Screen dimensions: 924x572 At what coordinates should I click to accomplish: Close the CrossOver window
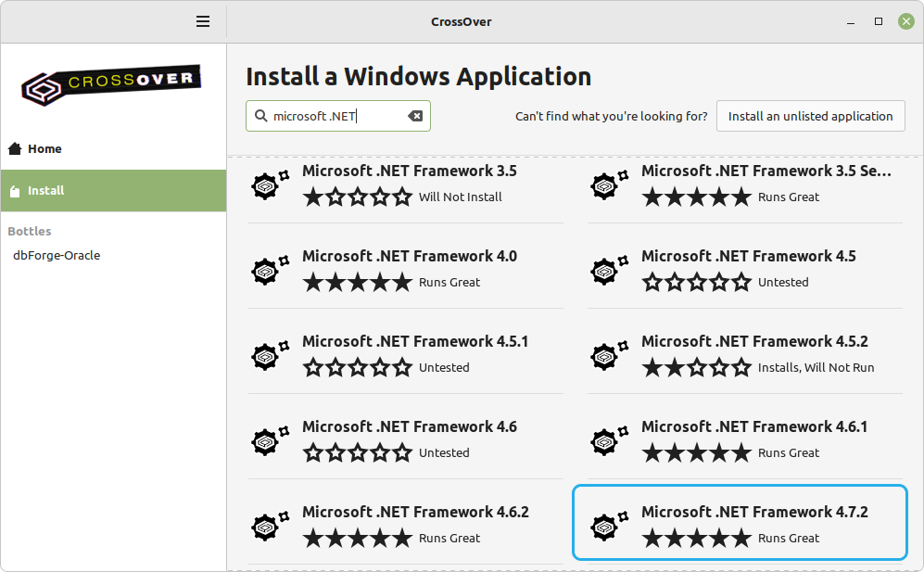[x=906, y=21]
